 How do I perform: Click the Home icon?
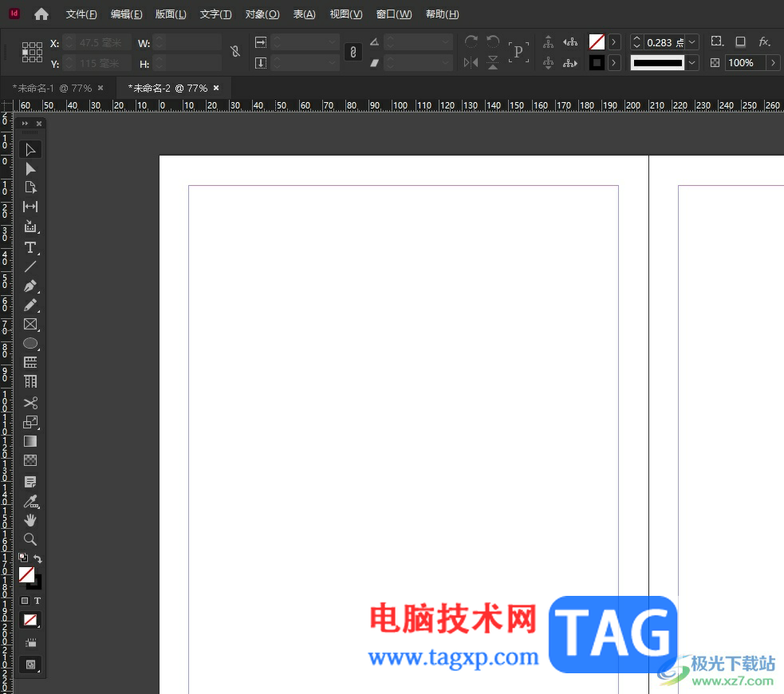[41, 14]
